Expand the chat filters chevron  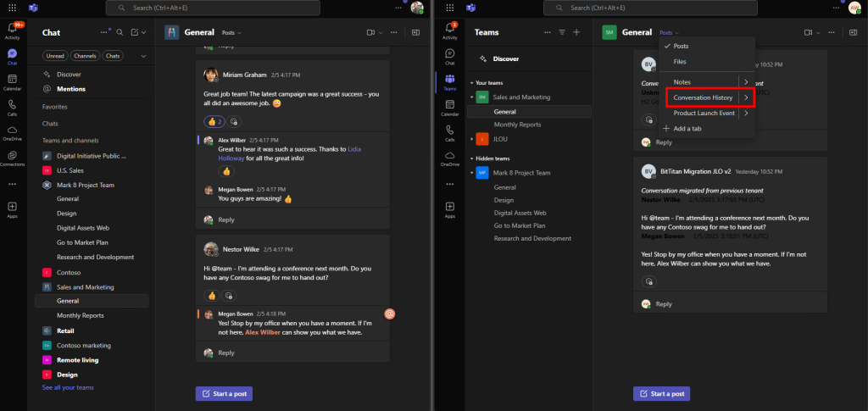pyautogui.click(x=143, y=56)
